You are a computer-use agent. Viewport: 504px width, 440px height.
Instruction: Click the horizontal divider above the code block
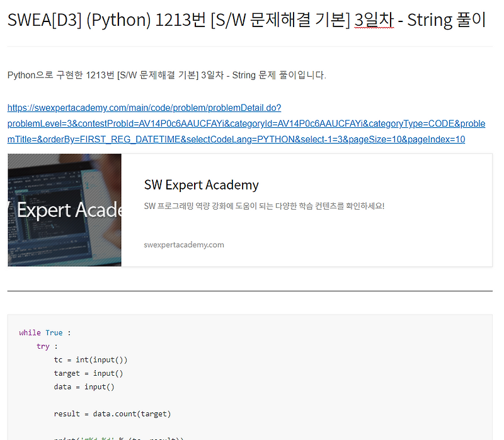(x=249, y=291)
